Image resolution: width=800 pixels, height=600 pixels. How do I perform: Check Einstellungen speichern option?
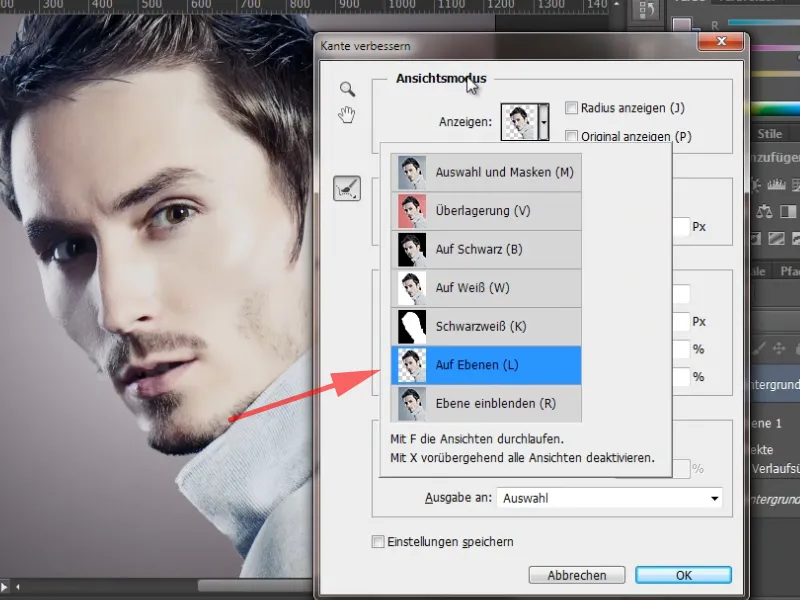(x=378, y=541)
